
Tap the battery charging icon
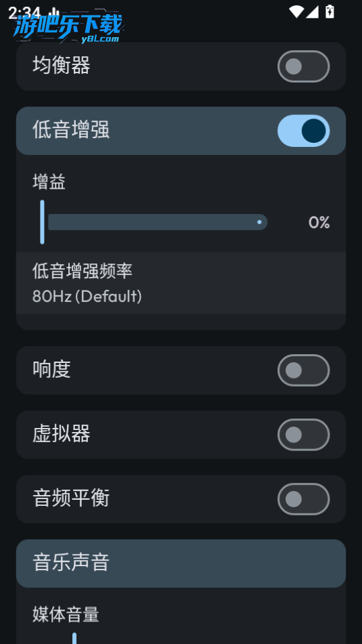(330, 12)
